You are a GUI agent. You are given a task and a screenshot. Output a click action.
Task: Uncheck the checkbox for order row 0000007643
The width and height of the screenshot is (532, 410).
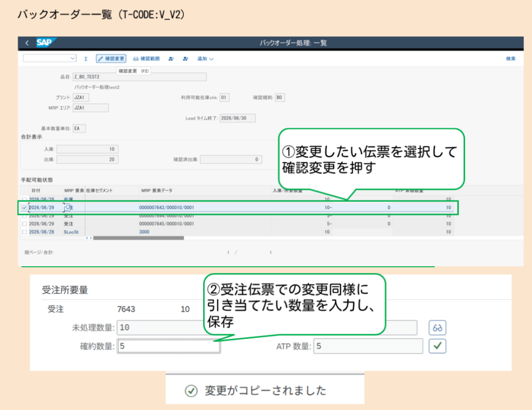pyautogui.click(x=24, y=208)
